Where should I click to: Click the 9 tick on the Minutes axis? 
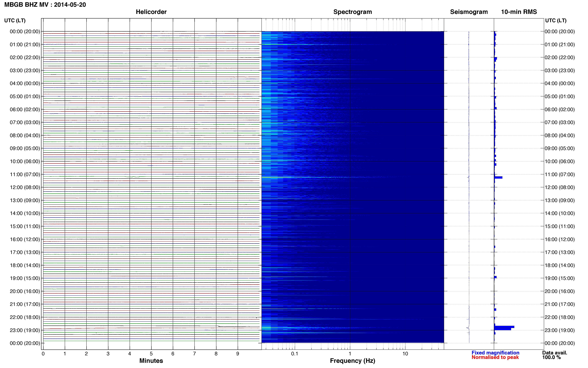238,354
